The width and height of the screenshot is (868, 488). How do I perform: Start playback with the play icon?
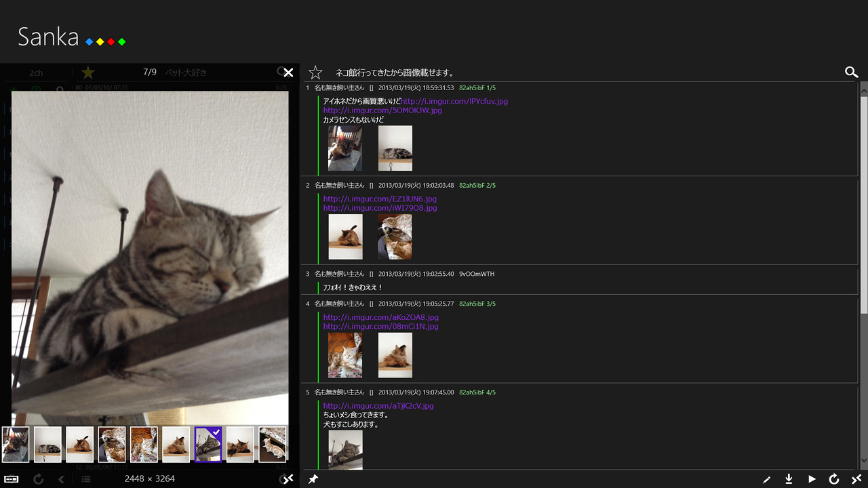(812, 479)
